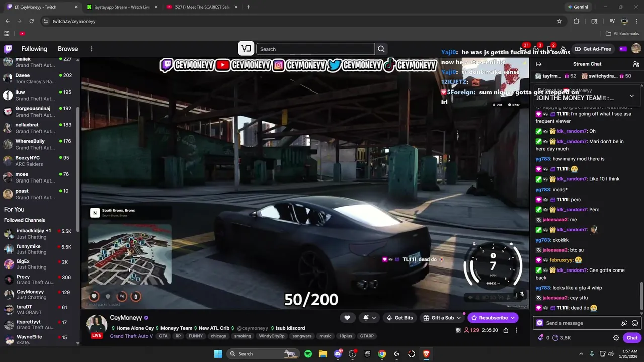644x362 pixels.
Task: Open the Spotify taskbar icon
Action: [308, 354]
